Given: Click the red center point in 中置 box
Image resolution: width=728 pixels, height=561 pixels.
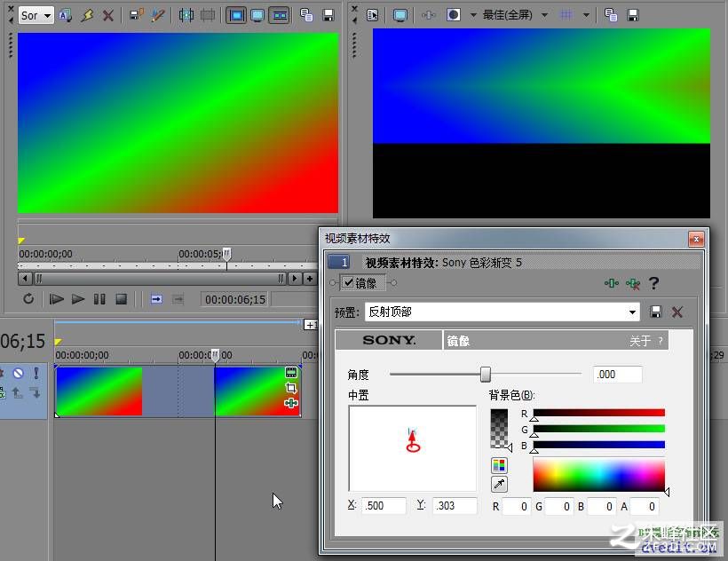Looking at the screenshot, I should point(413,447).
